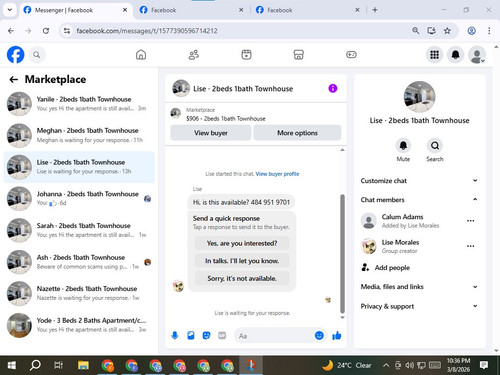The image size is (500, 375).
Task: Open the Gaming controller icon
Action: click(x=351, y=55)
